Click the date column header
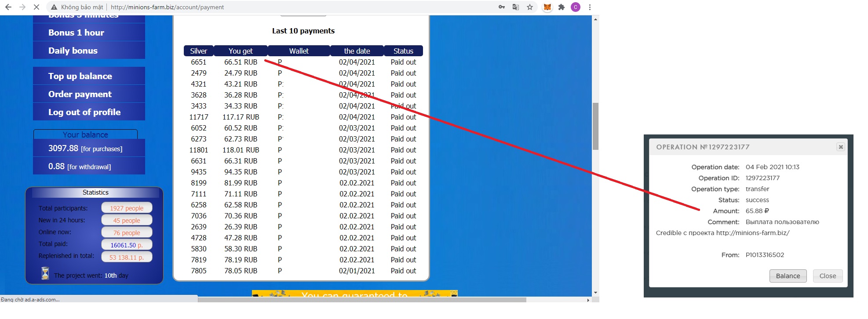 pos(357,51)
